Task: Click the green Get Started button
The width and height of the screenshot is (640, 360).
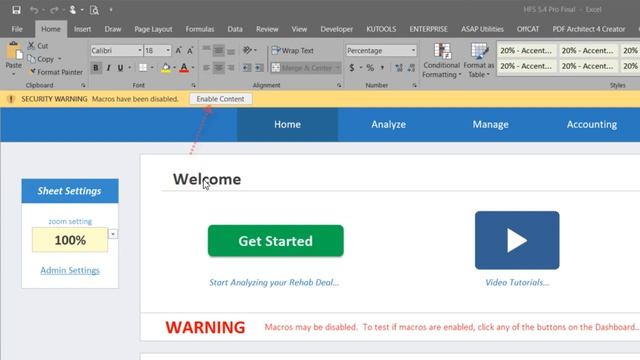Action: [276, 241]
